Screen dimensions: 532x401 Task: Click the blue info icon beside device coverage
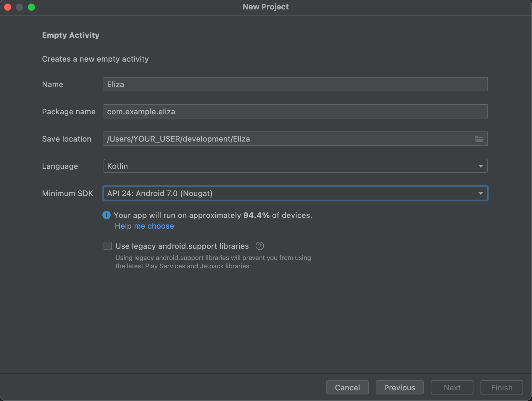[107, 215]
